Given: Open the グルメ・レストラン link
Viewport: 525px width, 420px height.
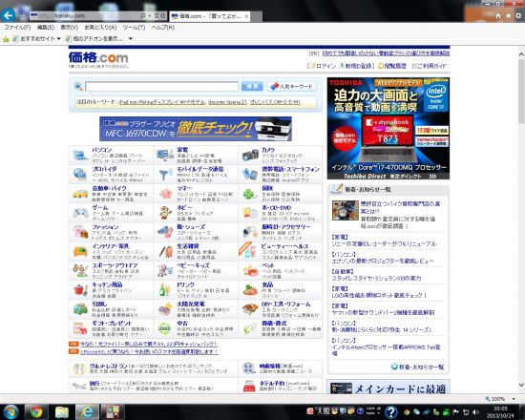Looking at the screenshot, I should pyautogui.click(x=109, y=366).
